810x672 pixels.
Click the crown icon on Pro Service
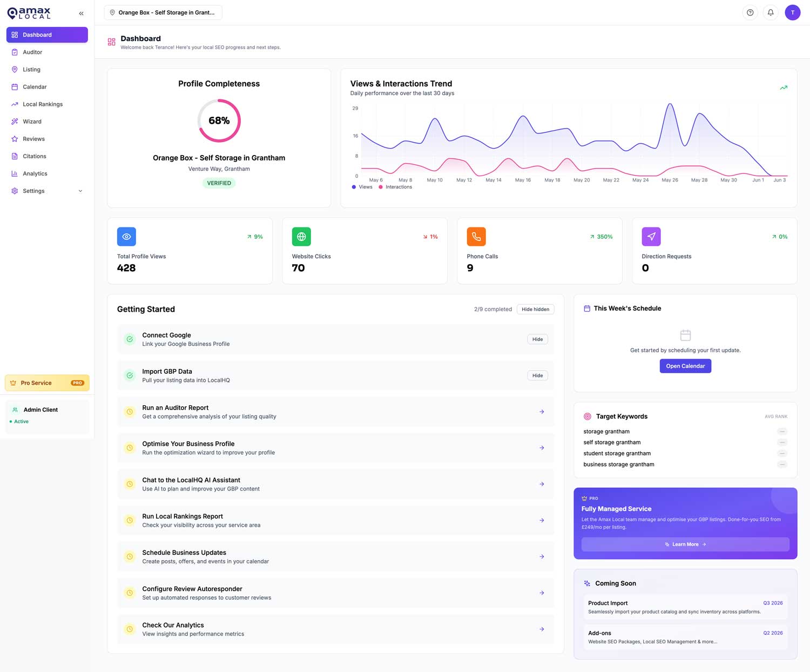click(x=13, y=383)
